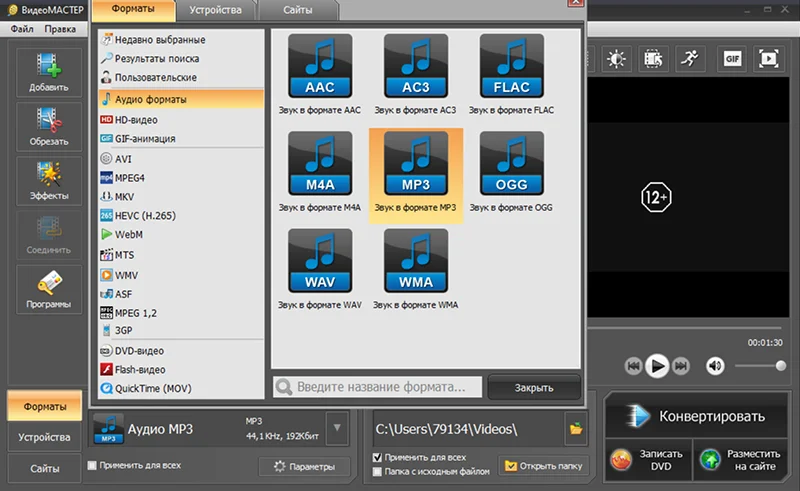
Task: Select DVD-видео category
Action: click(181, 351)
